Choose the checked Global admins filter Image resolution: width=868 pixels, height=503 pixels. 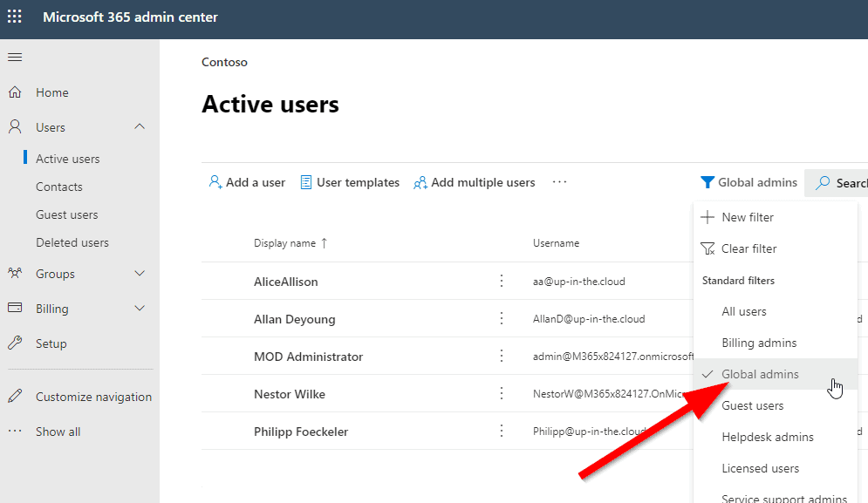click(775, 374)
